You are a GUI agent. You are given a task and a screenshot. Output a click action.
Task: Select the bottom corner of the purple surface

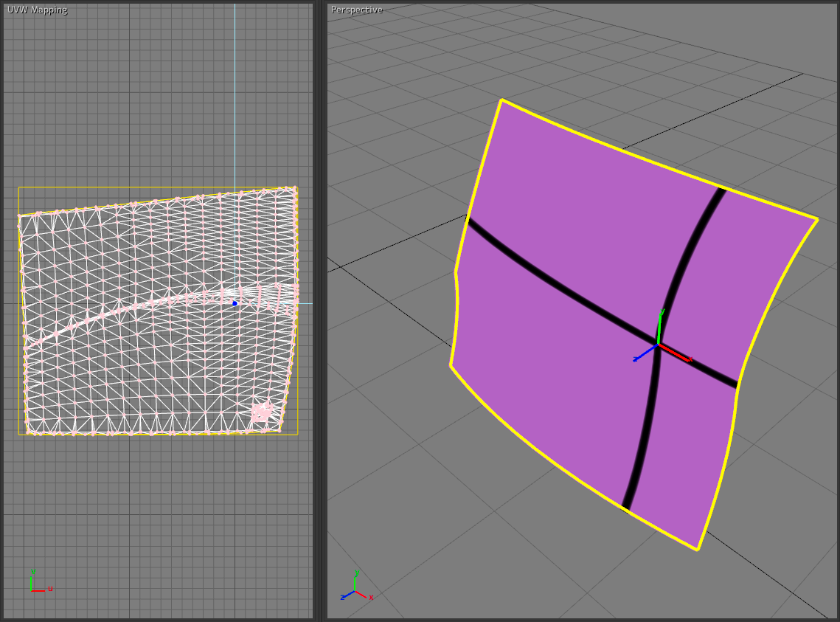tap(697, 549)
